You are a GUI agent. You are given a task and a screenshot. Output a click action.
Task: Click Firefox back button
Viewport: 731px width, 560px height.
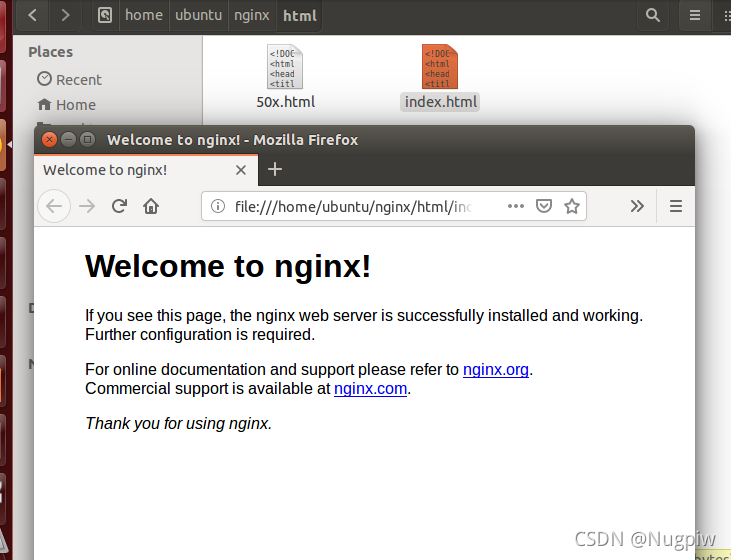[54, 206]
